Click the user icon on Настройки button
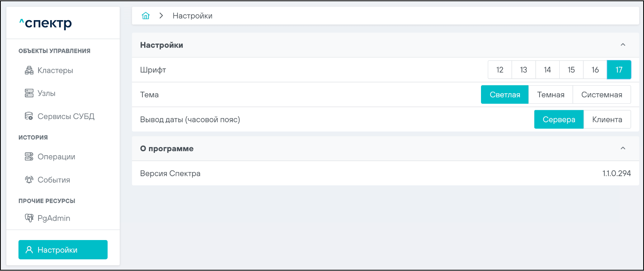 29,250
